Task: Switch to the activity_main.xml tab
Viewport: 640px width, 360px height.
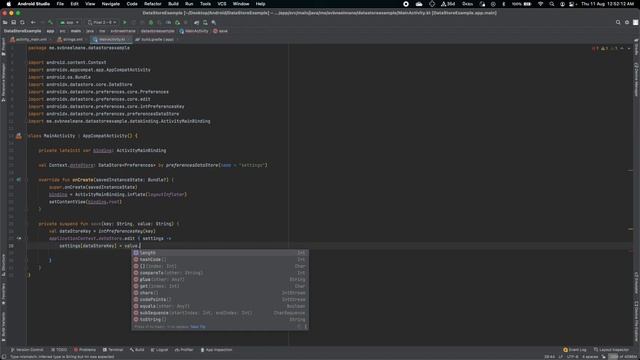Action: (29, 40)
